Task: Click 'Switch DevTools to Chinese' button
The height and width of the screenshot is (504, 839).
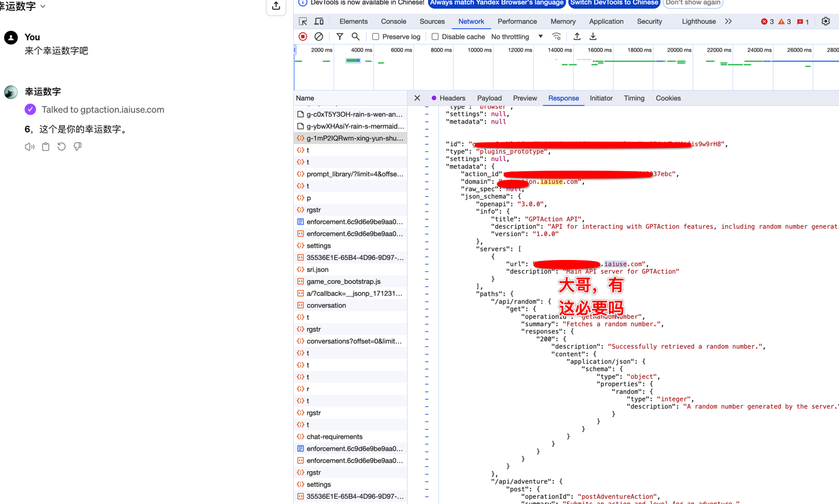Action: pyautogui.click(x=614, y=2)
